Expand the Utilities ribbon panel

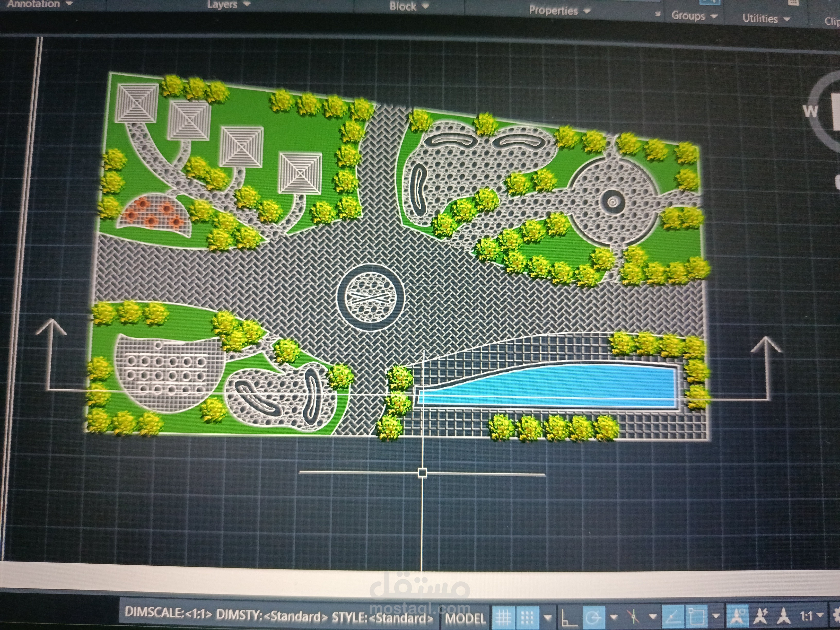click(x=766, y=19)
